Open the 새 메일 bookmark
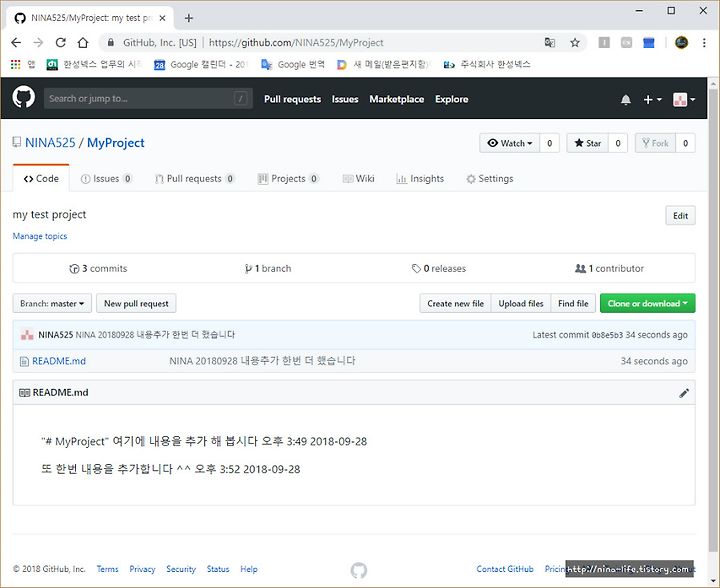Viewport: 720px width, 588px height. [x=383, y=65]
